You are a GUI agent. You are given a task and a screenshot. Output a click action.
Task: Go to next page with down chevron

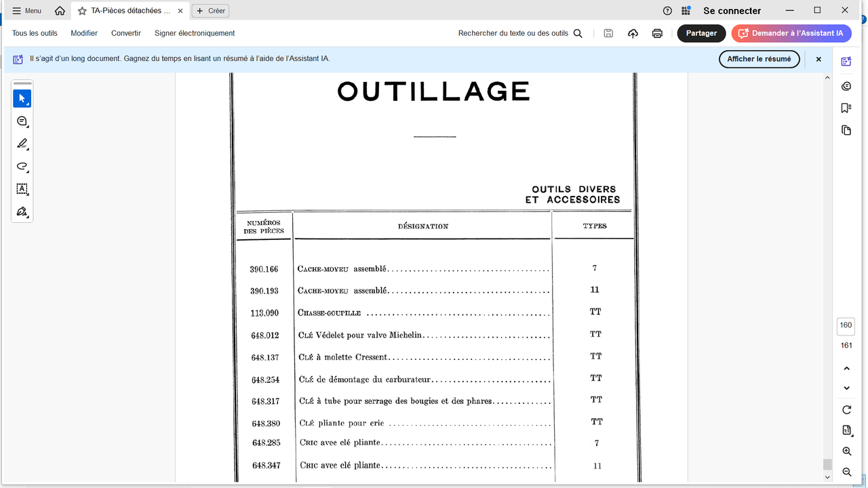[846, 388]
